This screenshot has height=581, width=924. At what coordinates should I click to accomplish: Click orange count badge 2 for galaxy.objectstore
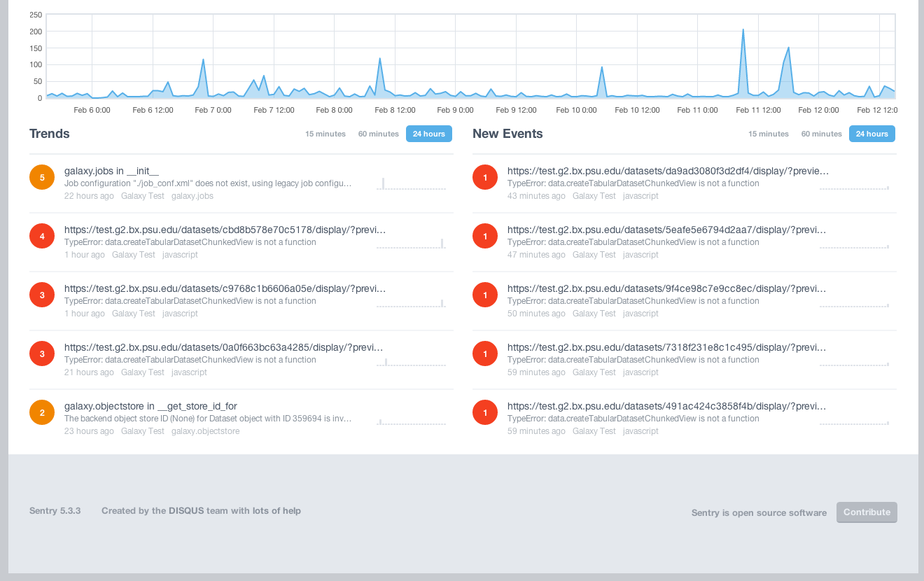[x=42, y=412]
